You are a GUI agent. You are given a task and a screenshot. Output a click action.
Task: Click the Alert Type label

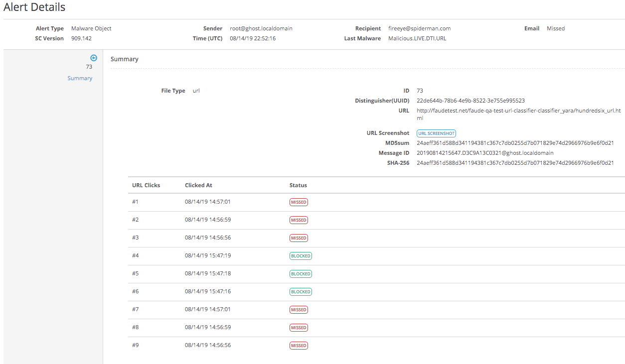pyautogui.click(x=50, y=28)
